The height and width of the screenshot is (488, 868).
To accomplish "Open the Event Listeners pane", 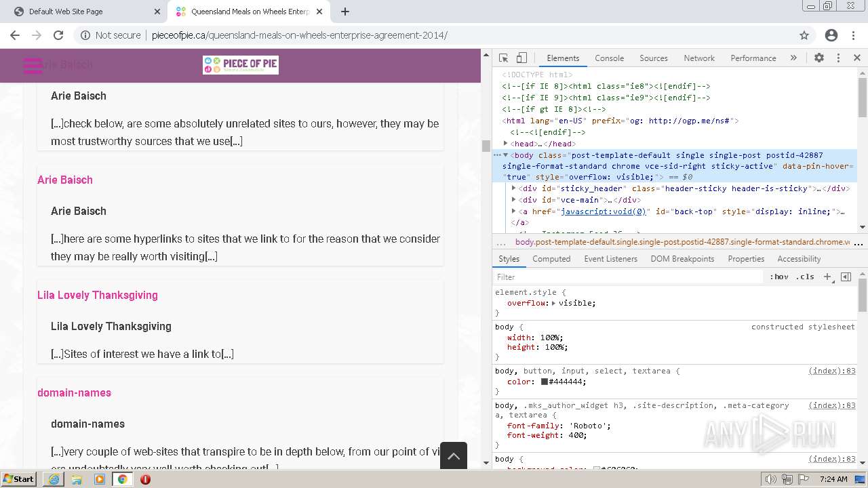I will point(610,259).
